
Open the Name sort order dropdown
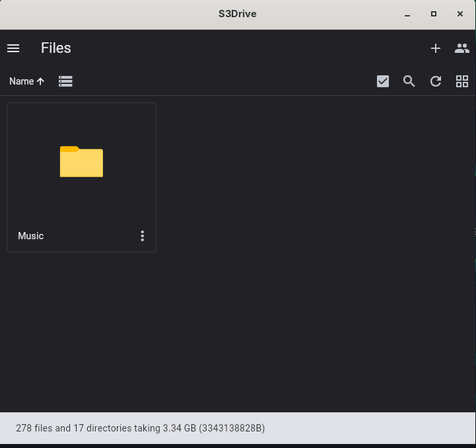[x=21, y=81]
